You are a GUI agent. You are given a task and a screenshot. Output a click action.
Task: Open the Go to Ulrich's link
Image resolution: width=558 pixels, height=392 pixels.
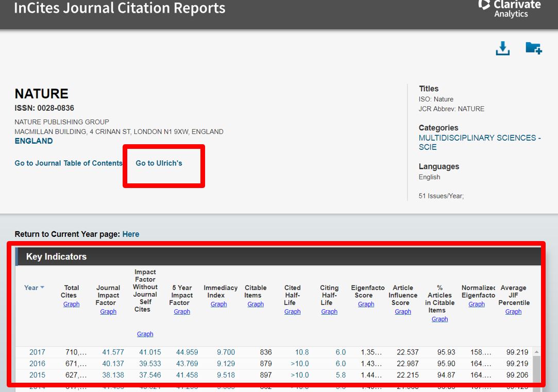coord(159,163)
